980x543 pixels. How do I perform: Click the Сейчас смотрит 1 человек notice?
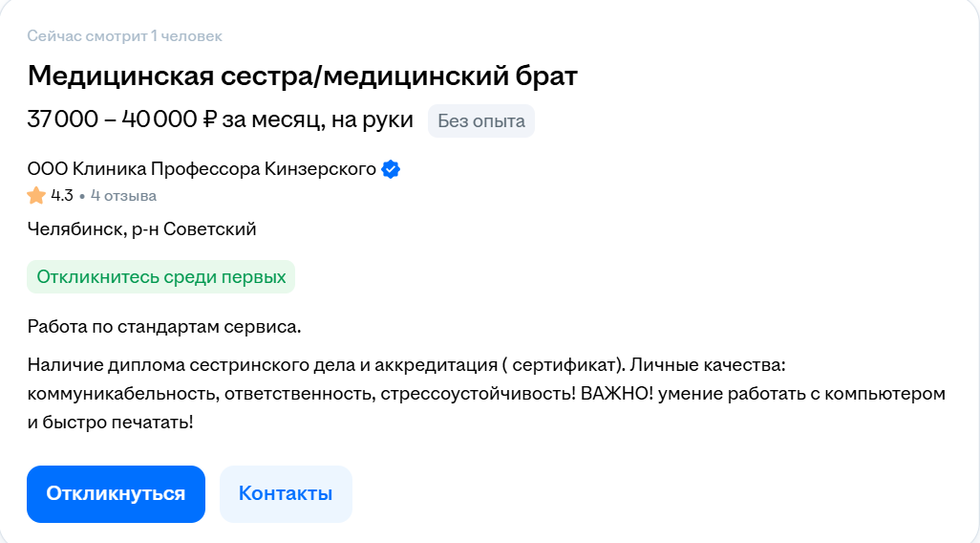[124, 36]
